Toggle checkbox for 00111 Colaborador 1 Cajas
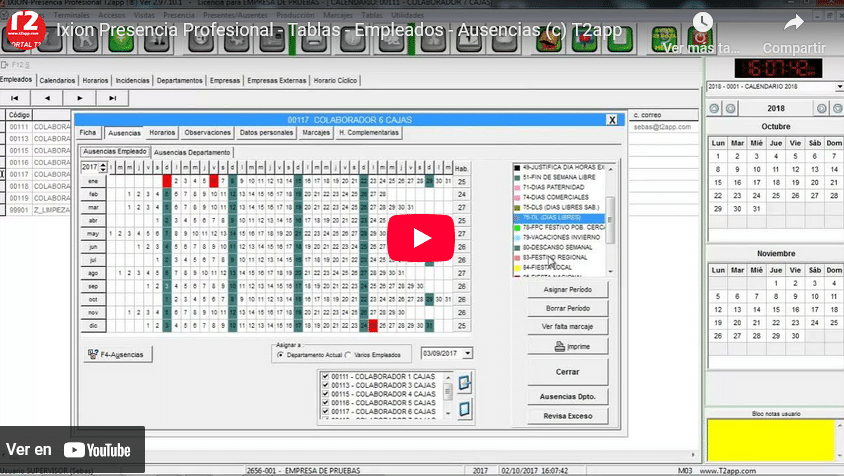The height and width of the screenshot is (476, 844). pyautogui.click(x=325, y=376)
